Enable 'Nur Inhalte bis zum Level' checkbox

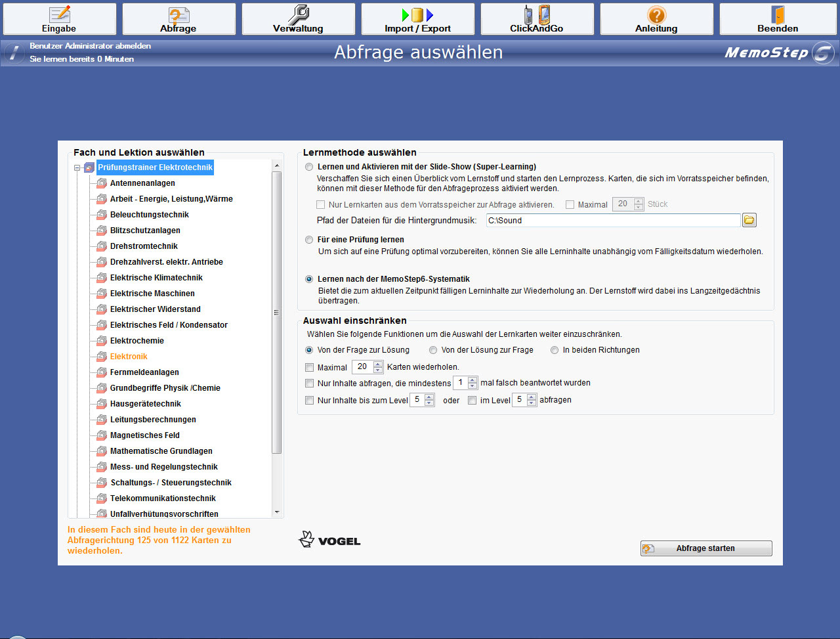click(x=310, y=401)
